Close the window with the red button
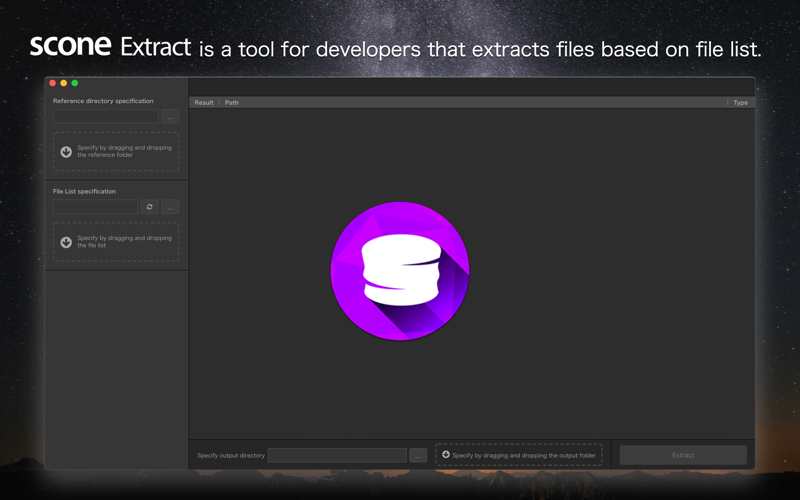 (53, 83)
